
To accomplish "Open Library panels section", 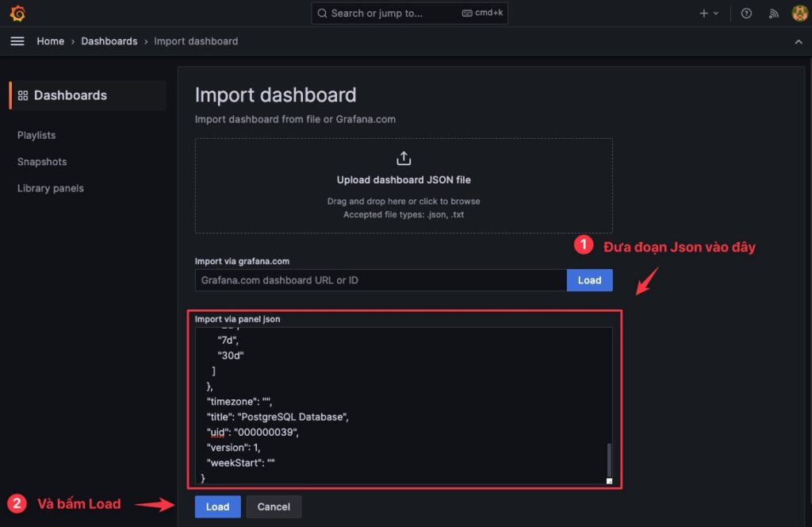I will [x=50, y=188].
